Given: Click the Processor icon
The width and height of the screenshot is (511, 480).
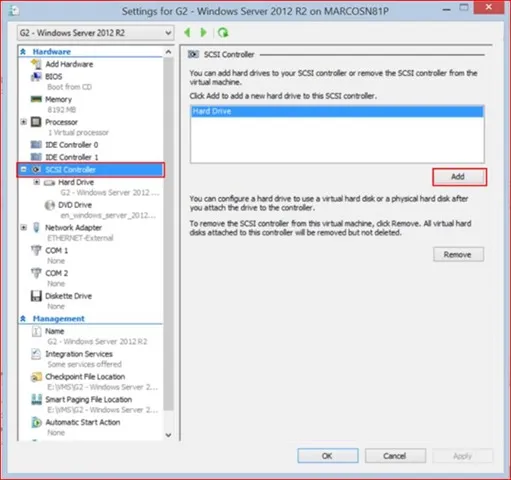Looking at the screenshot, I should pos(36,122).
